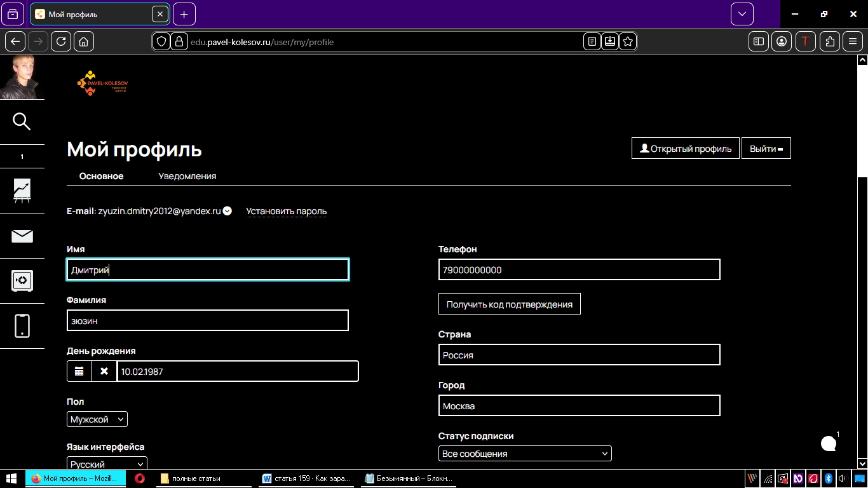Open the Язык интерфейса language dropdown
The width and height of the screenshot is (868, 488).
[106, 464]
